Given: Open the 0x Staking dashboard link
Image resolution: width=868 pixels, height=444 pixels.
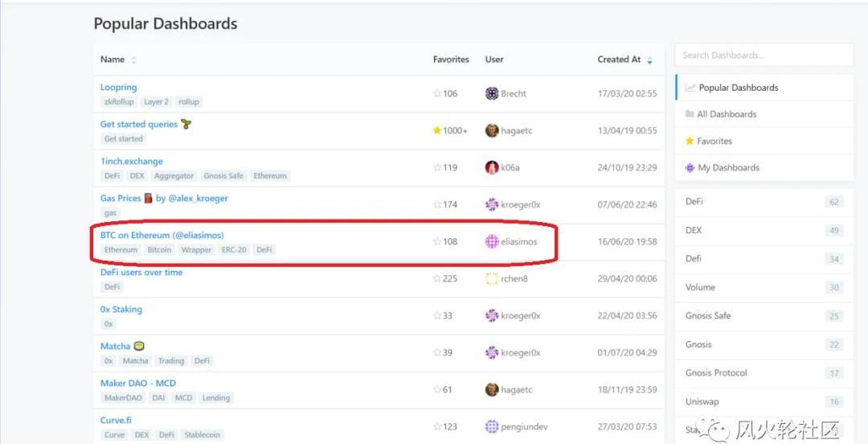Looking at the screenshot, I should pyautogui.click(x=121, y=310).
